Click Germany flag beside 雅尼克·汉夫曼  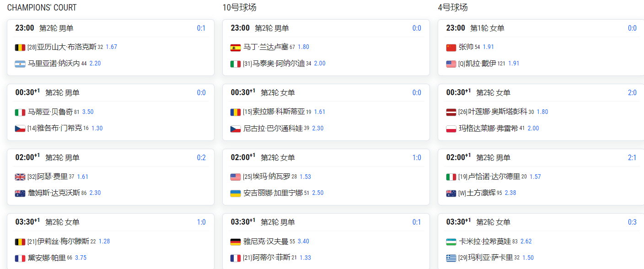pyautogui.click(x=236, y=242)
